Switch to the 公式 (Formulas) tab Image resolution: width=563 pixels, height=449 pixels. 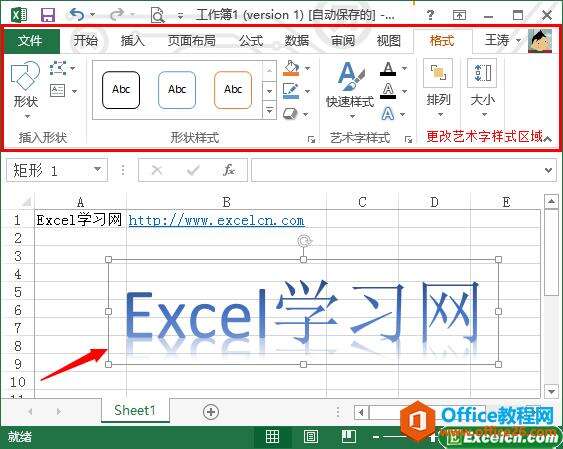click(x=251, y=41)
